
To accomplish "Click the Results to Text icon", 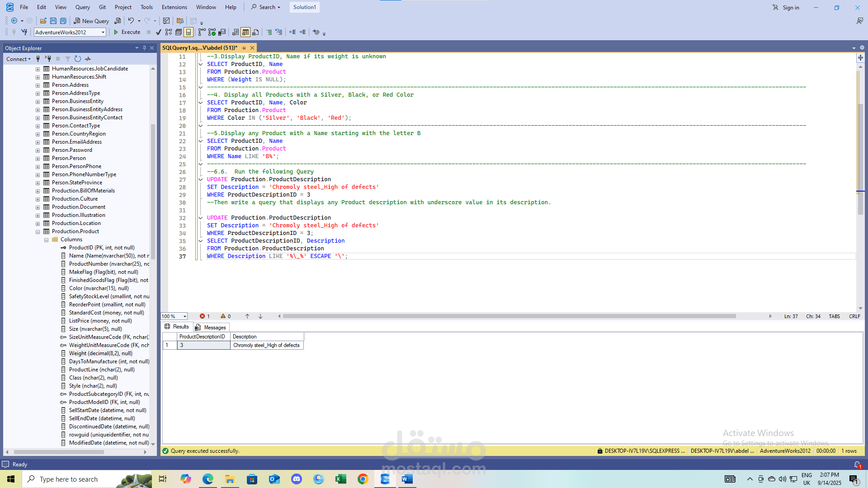I will click(x=236, y=32).
